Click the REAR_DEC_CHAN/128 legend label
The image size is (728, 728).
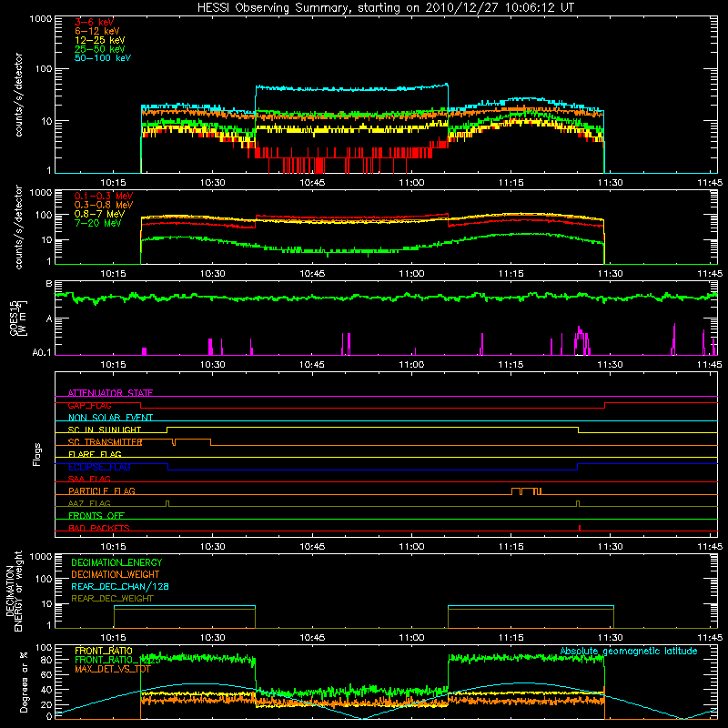tap(120, 586)
